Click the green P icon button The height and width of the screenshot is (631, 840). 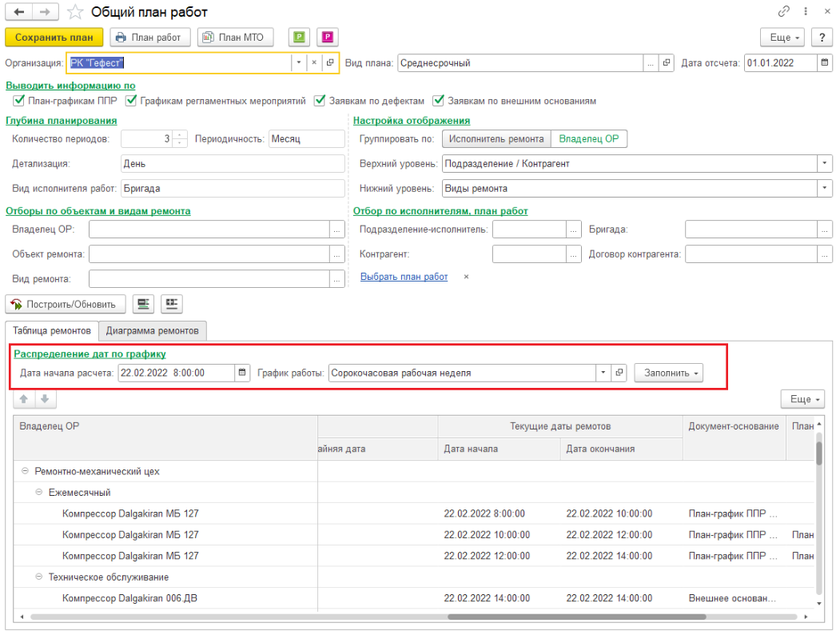[x=298, y=38]
